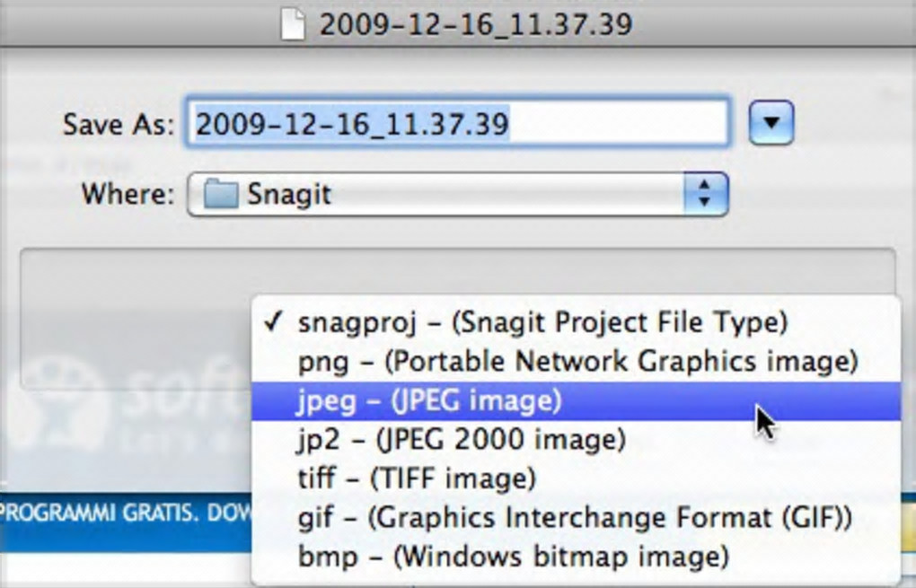This screenshot has height=588, width=916.
Task: Click the document icon in the title bar
Action: click(294, 23)
